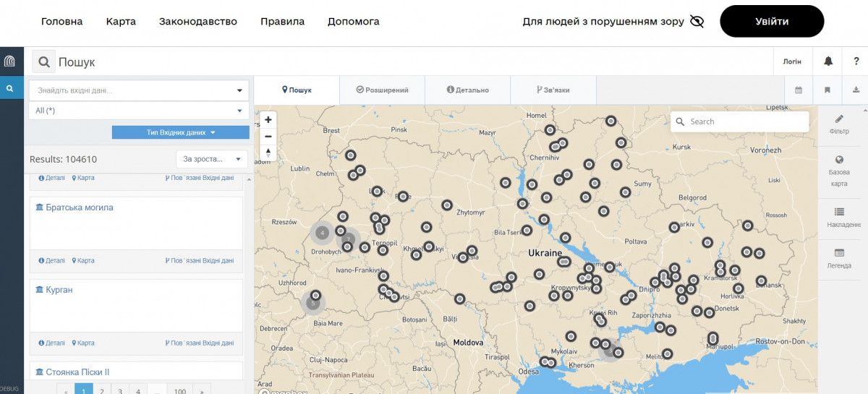Open the Фільтр panel
Image resolution: width=868 pixels, height=394 pixels.
coord(839,124)
